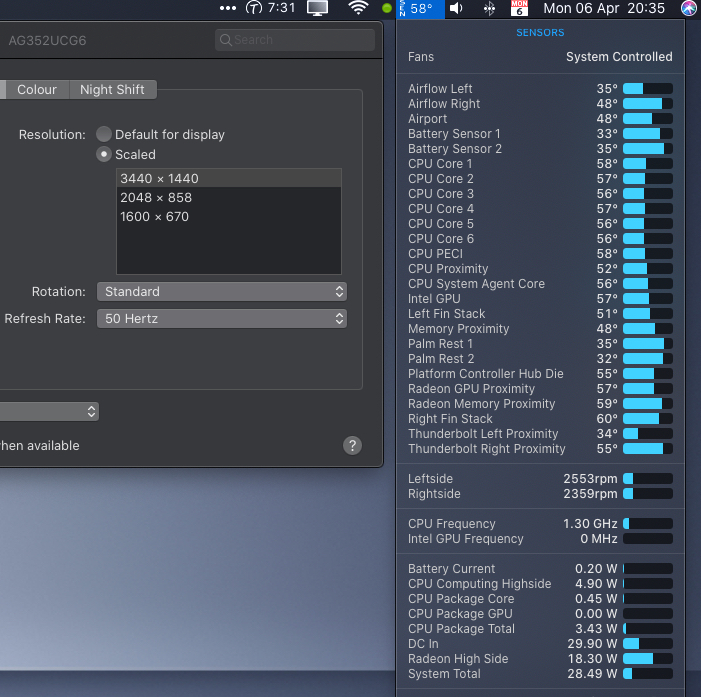
Task: Open the battery time remaining 7:31 indicator
Action: pyautogui.click(x=270, y=8)
